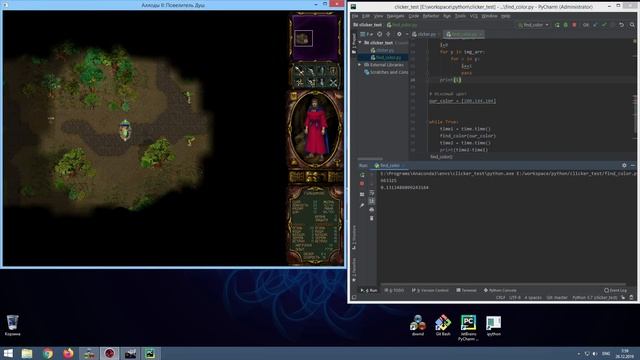Open Python 3.7 interpreter selector

tap(595, 298)
